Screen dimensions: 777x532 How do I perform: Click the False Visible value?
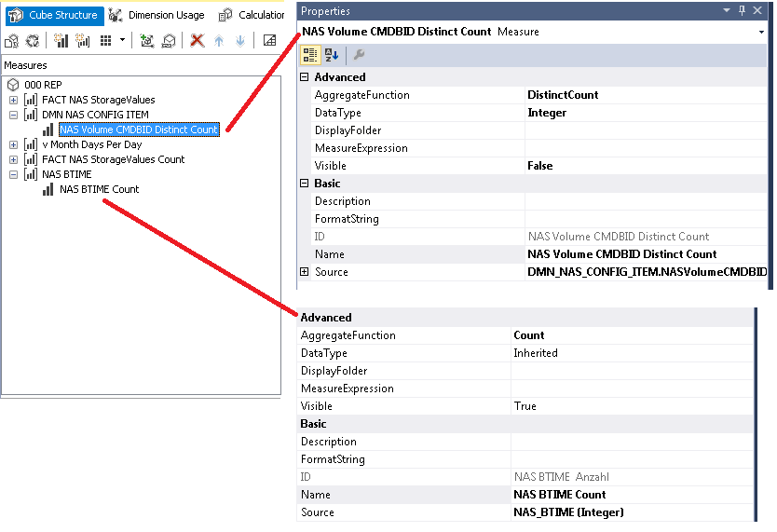(x=539, y=166)
